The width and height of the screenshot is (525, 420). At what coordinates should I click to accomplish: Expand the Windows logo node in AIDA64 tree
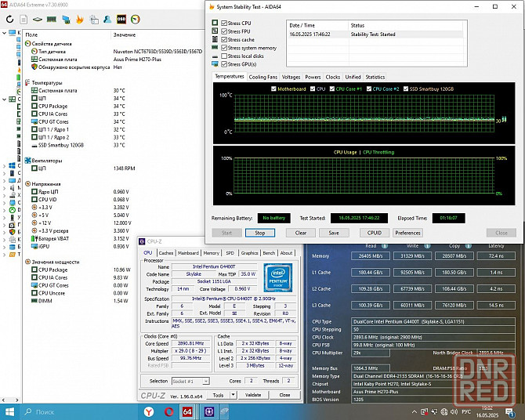click(4, 165)
